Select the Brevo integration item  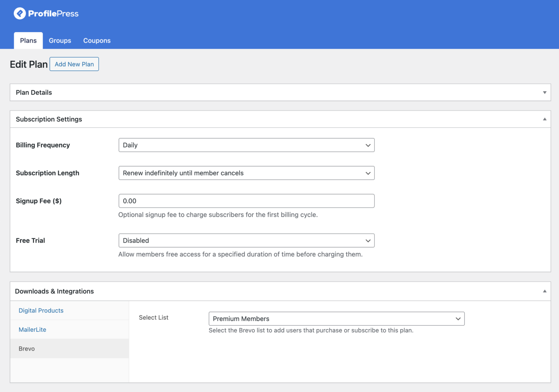(x=27, y=349)
